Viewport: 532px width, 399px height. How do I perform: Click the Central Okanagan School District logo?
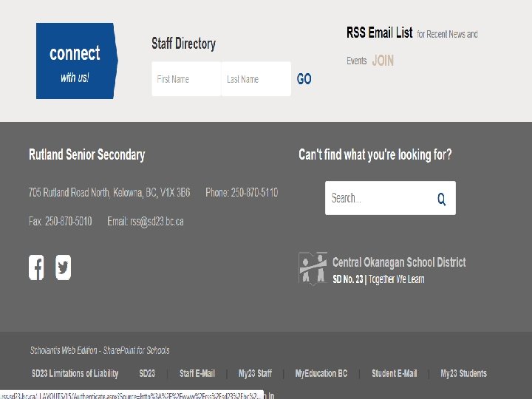313,268
